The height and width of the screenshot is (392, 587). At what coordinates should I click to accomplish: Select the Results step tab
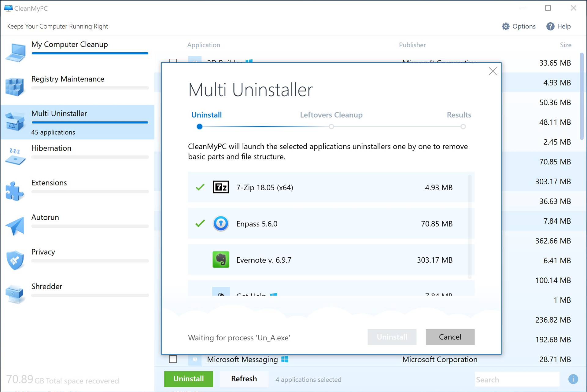tap(459, 115)
